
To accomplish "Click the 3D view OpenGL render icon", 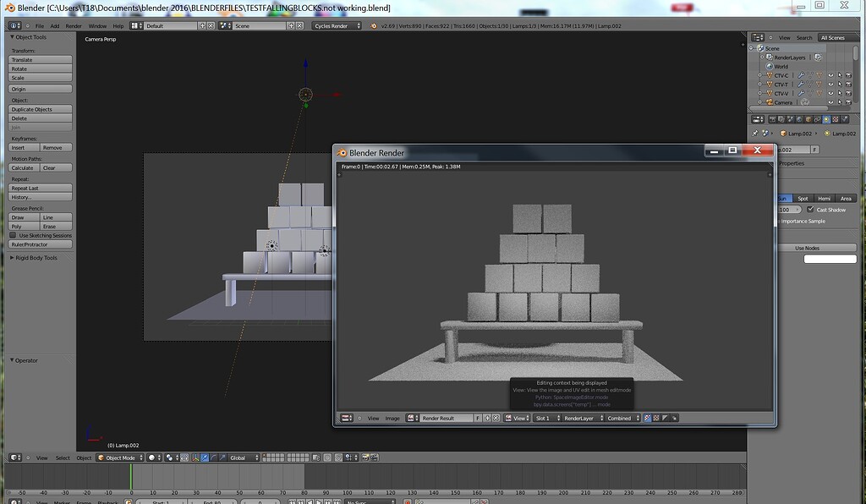I will pyautogui.click(x=365, y=457).
